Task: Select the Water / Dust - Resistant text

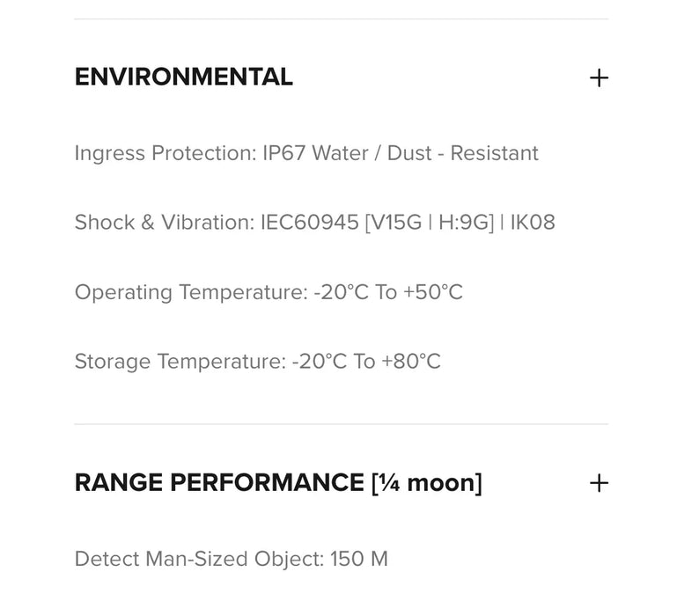Action: click(425, 153)
